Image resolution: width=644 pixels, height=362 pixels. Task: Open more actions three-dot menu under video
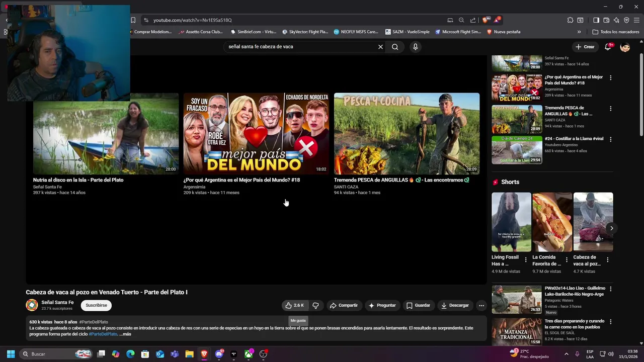[481, 305]
